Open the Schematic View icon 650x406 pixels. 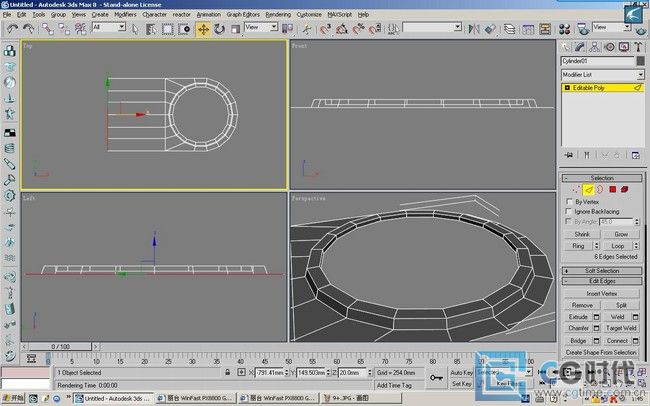click(545, 29)
